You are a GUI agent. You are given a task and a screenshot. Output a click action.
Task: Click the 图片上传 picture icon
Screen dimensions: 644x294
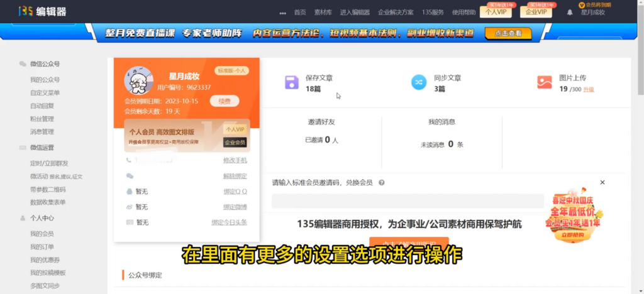coord(544,82)
